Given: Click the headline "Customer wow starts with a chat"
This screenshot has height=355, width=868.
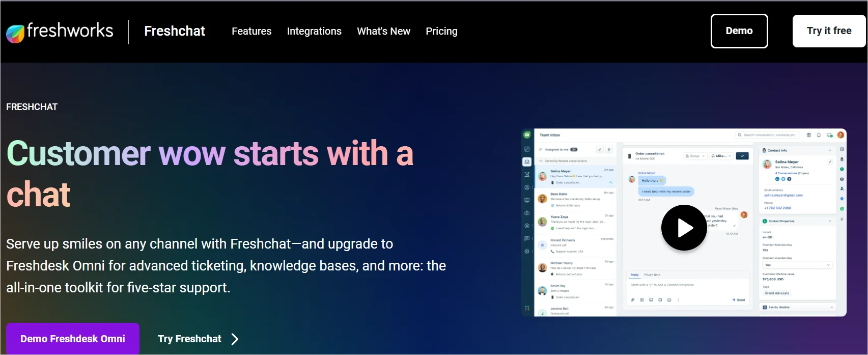Looking at the screenshot, I should 210,174.
